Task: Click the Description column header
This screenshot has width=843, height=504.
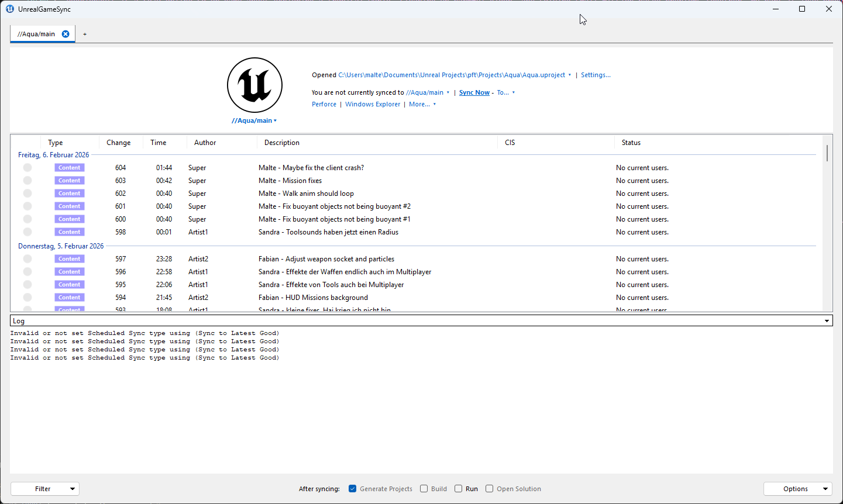Action: (377, 143)
